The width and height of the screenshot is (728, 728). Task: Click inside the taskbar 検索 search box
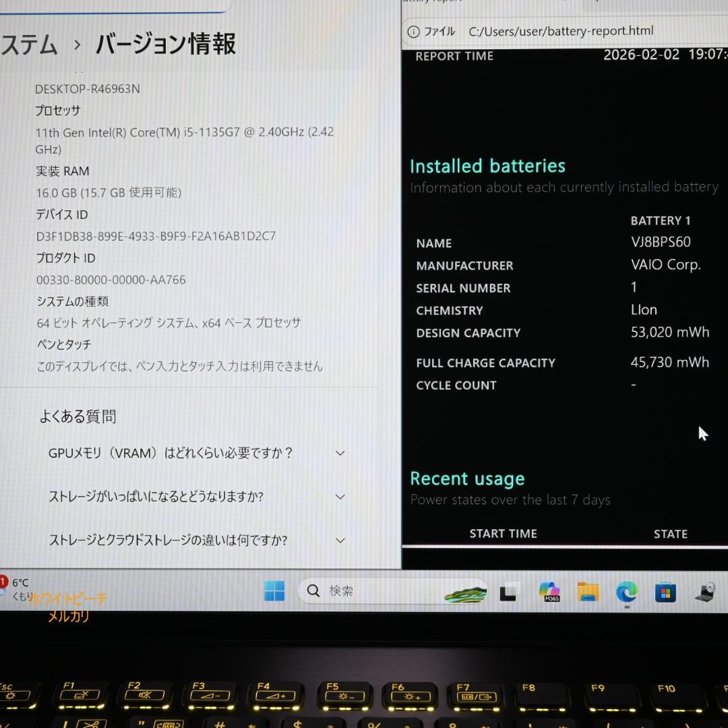(x=377, y=590)
